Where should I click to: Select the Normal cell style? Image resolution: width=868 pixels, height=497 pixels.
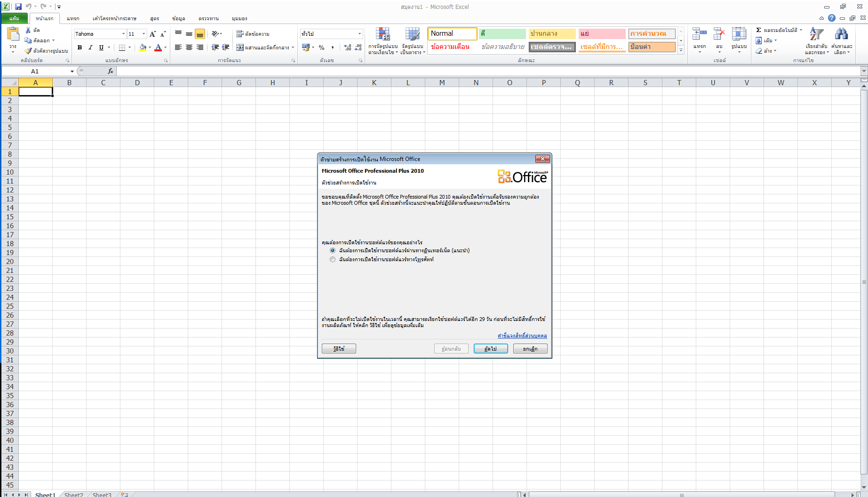pyautogui.click(x=452, y=34)
